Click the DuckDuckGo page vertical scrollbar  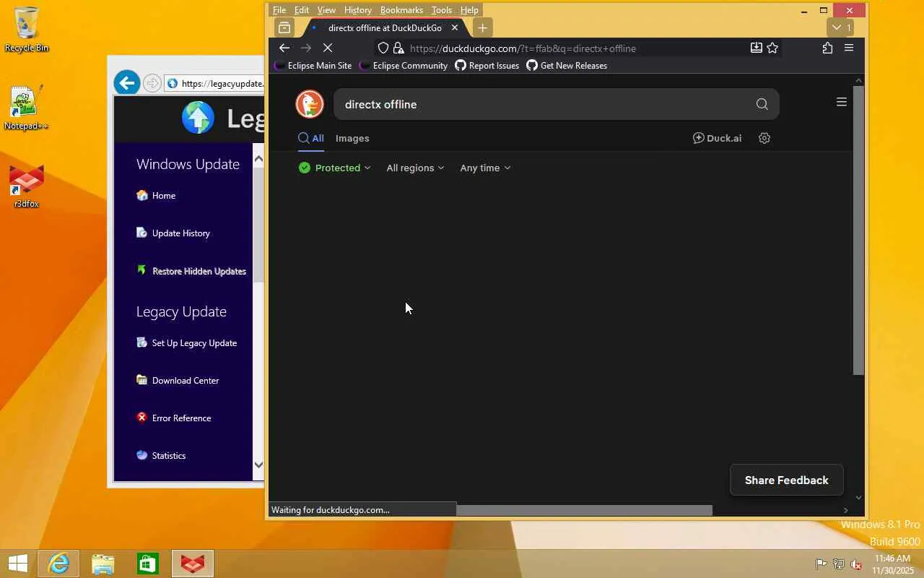(858, 230)
